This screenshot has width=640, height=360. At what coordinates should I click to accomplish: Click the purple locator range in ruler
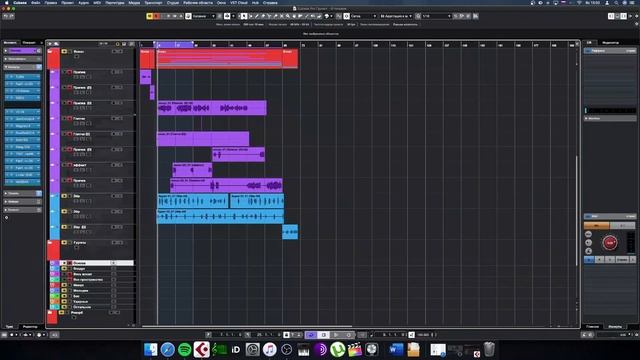tap(173, 44)
